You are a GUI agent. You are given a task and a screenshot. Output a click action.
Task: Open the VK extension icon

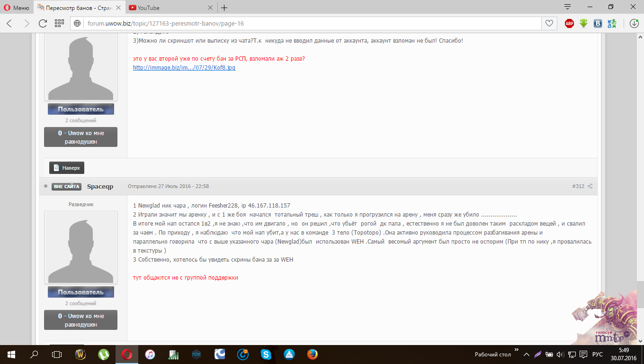598,23
